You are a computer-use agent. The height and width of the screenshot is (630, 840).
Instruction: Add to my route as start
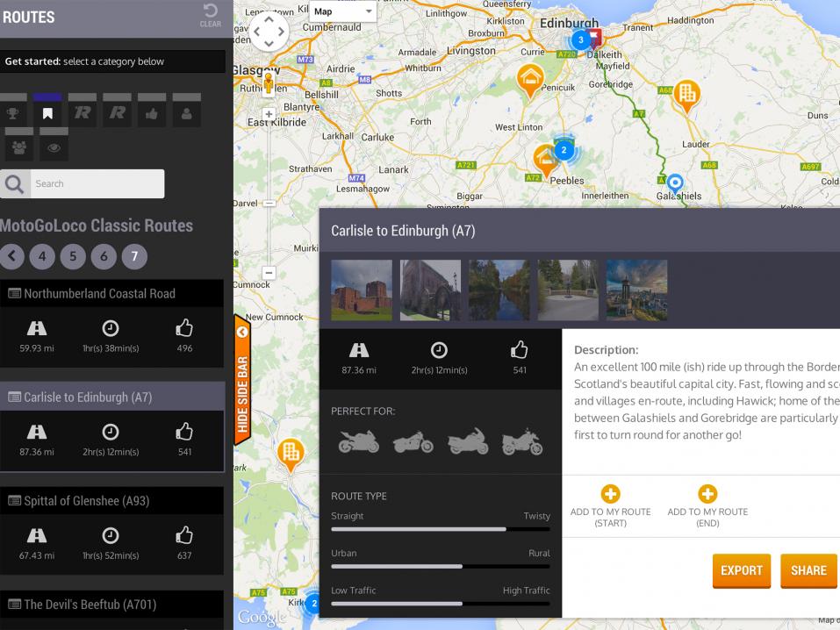[611, 506]
